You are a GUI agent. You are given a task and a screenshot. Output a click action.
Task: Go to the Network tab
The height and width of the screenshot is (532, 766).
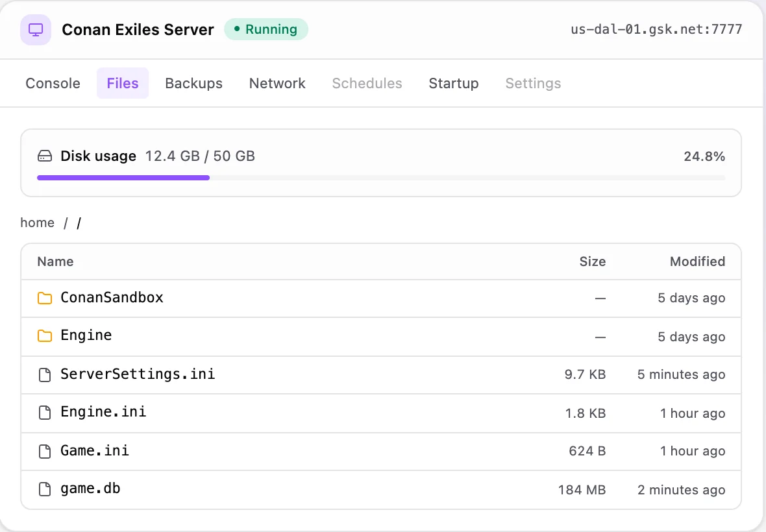pyautogui.click(x=277, y=84)
